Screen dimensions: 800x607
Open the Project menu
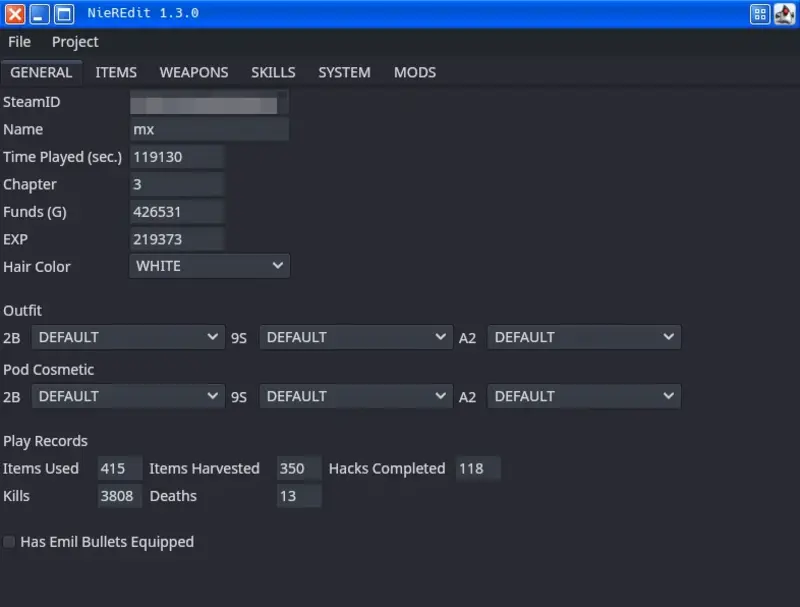click(75, 42)
